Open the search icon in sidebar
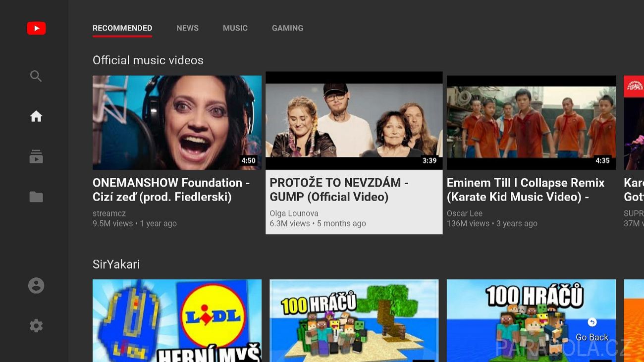Screen dimensions: 644x362 coord(36,76)
